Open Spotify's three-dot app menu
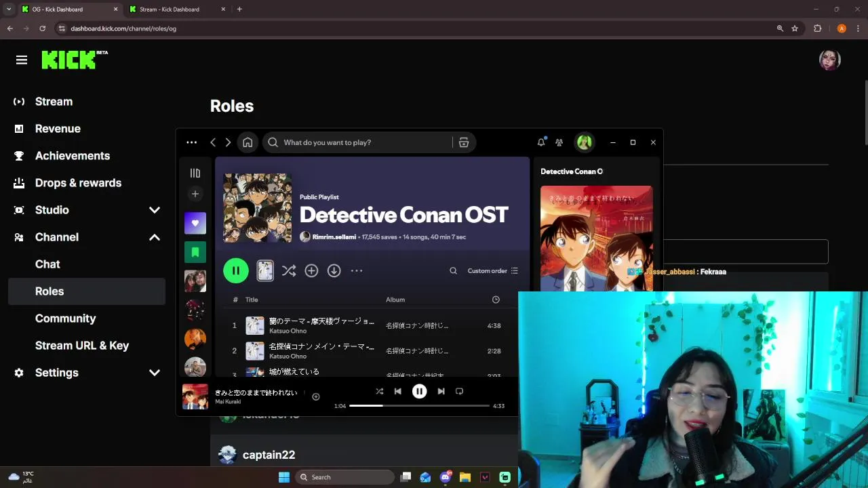The width and height of the screenshot is (868, 488). [x=191, y=142]
